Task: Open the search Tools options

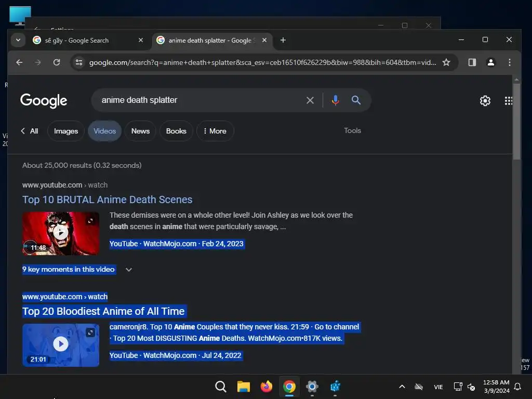Action: pyautogui.click(x=352, y=130)
